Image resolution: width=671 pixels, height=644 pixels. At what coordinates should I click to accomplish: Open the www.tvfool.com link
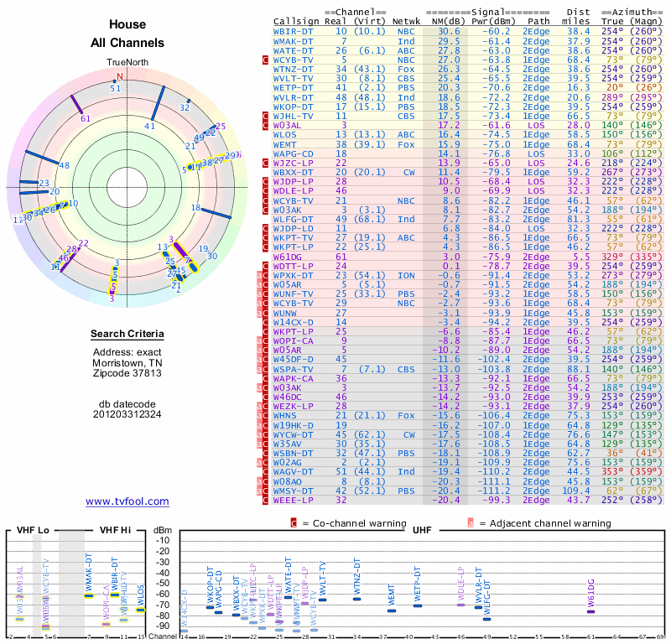127,501
